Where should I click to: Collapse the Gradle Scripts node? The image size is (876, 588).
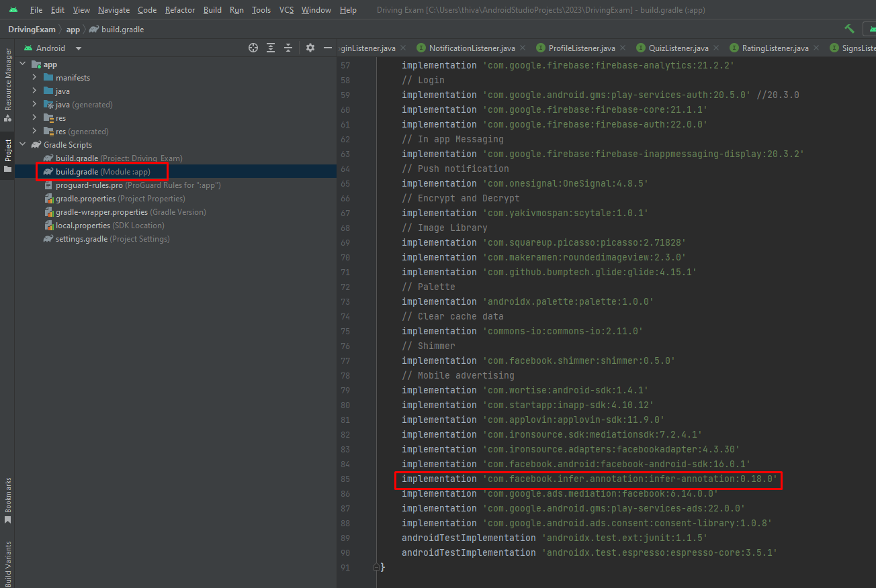23,145
